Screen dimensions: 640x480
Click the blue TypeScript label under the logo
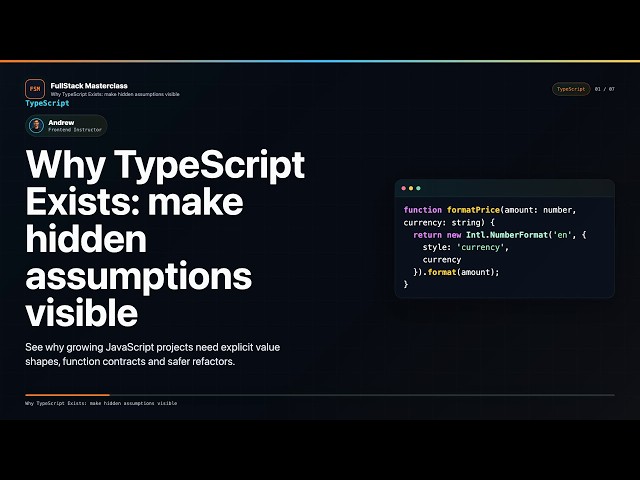pyautogui.click(x=47, y=103)
